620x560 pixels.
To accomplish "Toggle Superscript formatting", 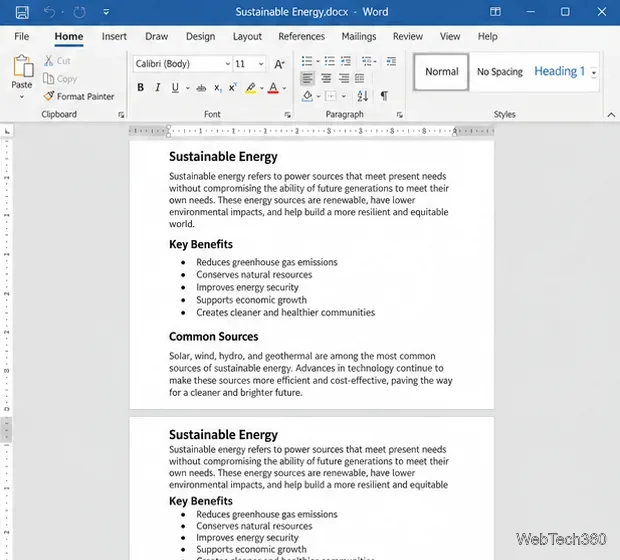I will pos(232,87).
